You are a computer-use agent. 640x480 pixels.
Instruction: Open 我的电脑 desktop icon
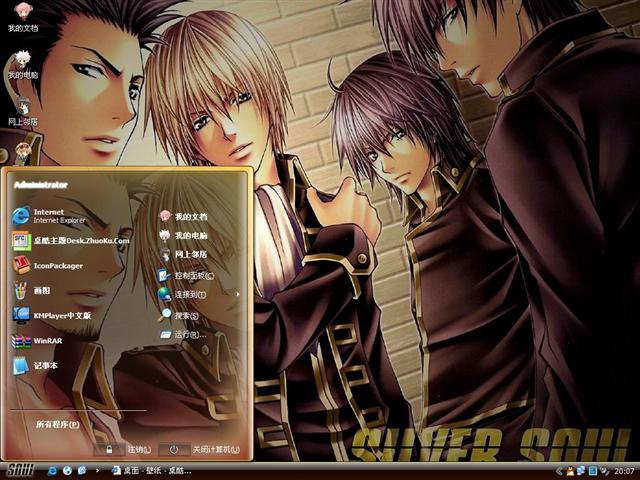pos(23,64)
